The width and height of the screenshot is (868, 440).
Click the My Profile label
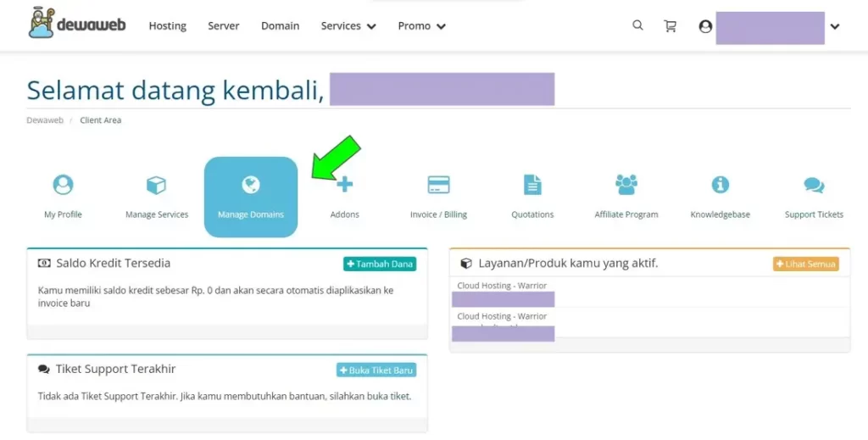63,214
